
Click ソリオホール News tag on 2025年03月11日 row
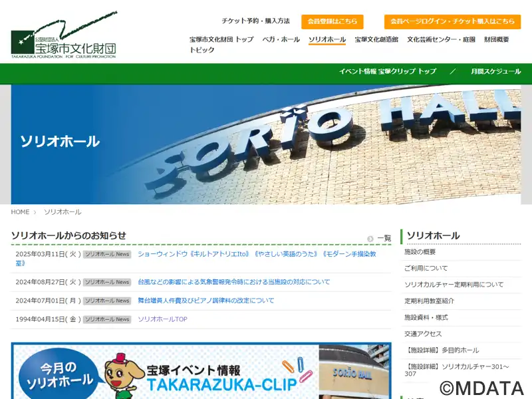(107, 254)
